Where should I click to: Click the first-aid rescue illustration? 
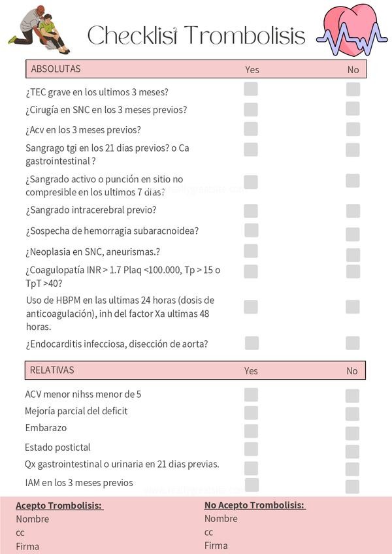40,30
